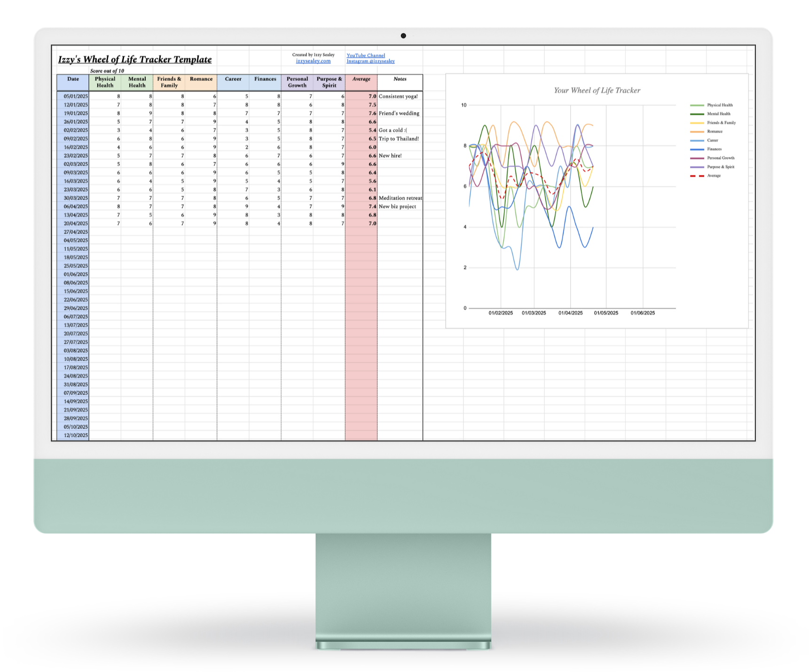
Task: Click the 'New hire!' note cell
Action: pos(400,156)
